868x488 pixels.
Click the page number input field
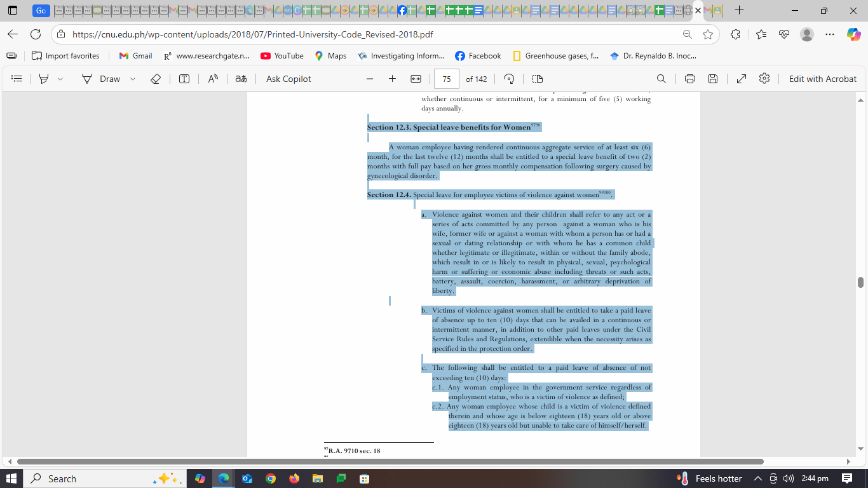pos(447,79)
